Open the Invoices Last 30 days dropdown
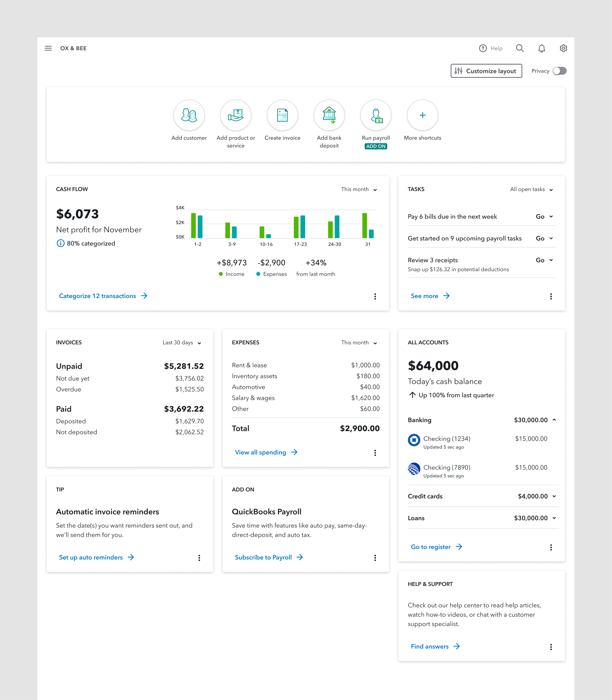The width and height of the screenshot is (612, 700). (x=182, y=342)
